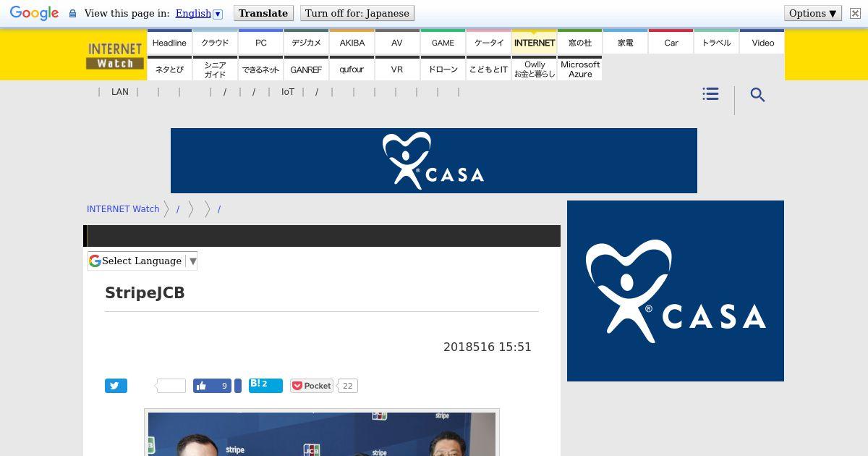868x456 pixels.
Task: Click the Stripe JCB article photo
Action: pyautogui.click(x=322, y=434)
